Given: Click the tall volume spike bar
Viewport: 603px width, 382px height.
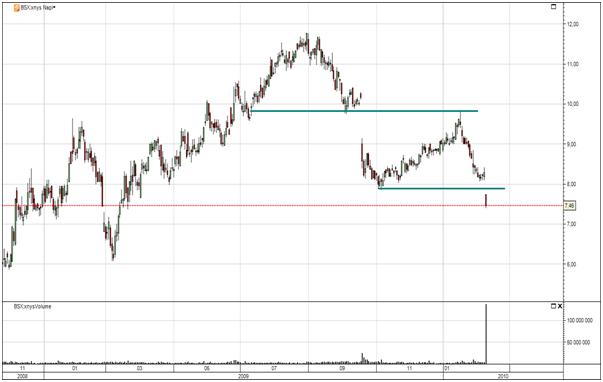Looking at the screenshot, I should pos(486,334).
